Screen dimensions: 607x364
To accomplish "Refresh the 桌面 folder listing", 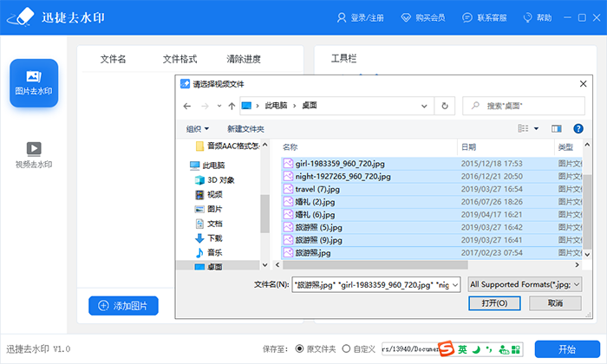I will click(x=445, y=106).
